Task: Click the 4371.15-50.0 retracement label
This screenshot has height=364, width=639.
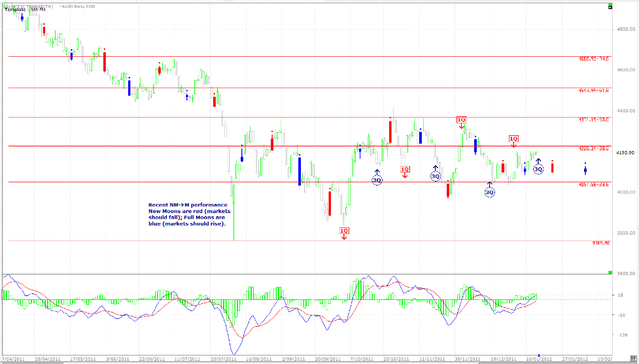Action: pos(594,120)
